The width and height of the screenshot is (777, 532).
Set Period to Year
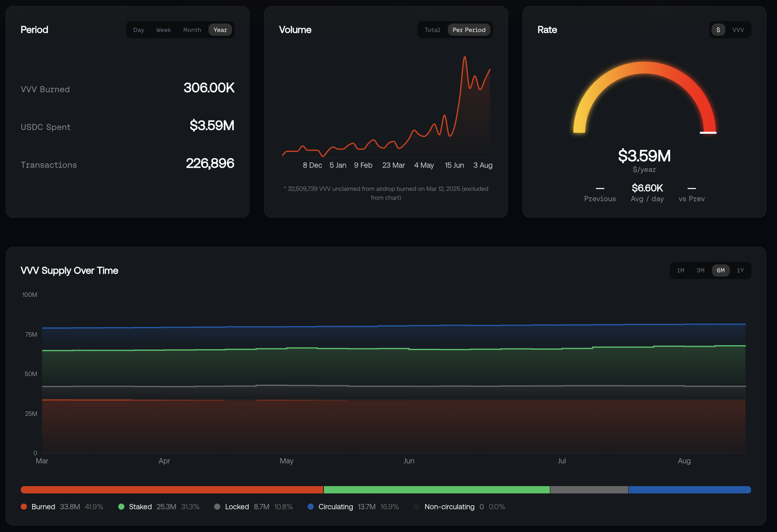pyautogui.click(x=220, y=30)
